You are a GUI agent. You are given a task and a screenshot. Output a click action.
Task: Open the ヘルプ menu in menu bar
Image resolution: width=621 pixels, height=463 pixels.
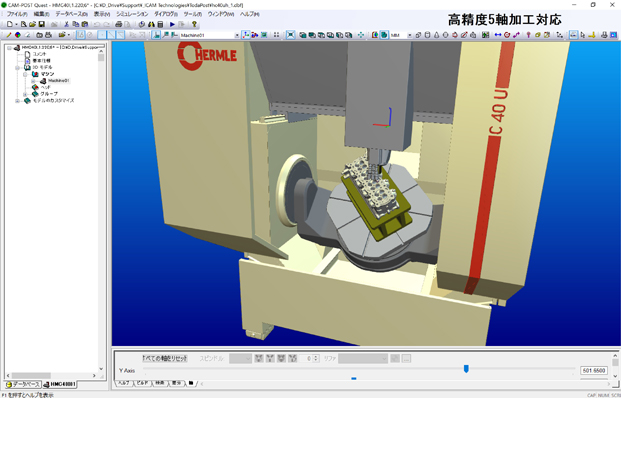pos(250,14)
